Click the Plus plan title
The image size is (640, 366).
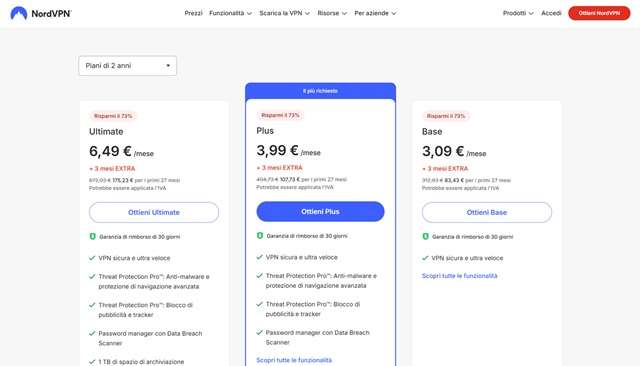click(265, 131)
